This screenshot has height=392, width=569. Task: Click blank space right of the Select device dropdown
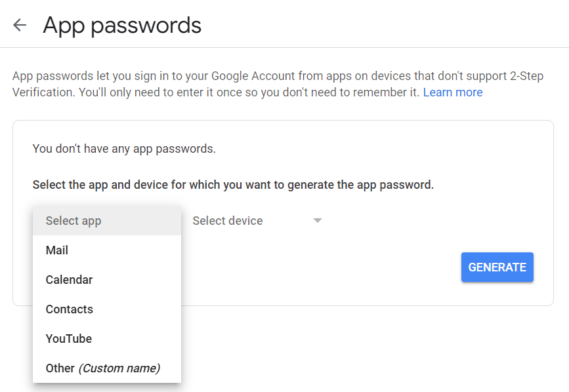[428, 221]
